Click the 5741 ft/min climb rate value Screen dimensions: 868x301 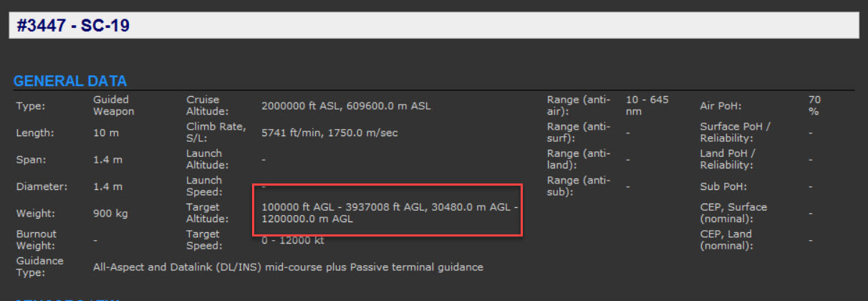(x=329, y=133)
